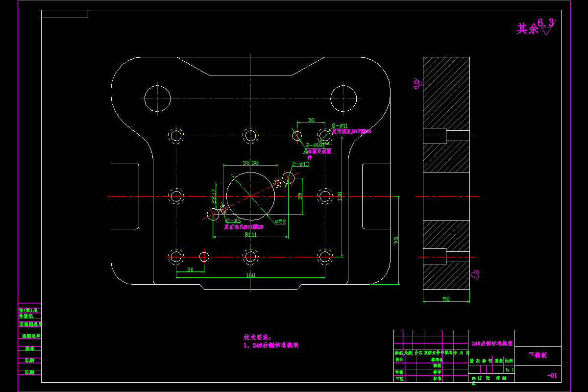588x392 pixels.
Task: Select the note 1、24#后侧标准模架
Action: pos(271,345)
